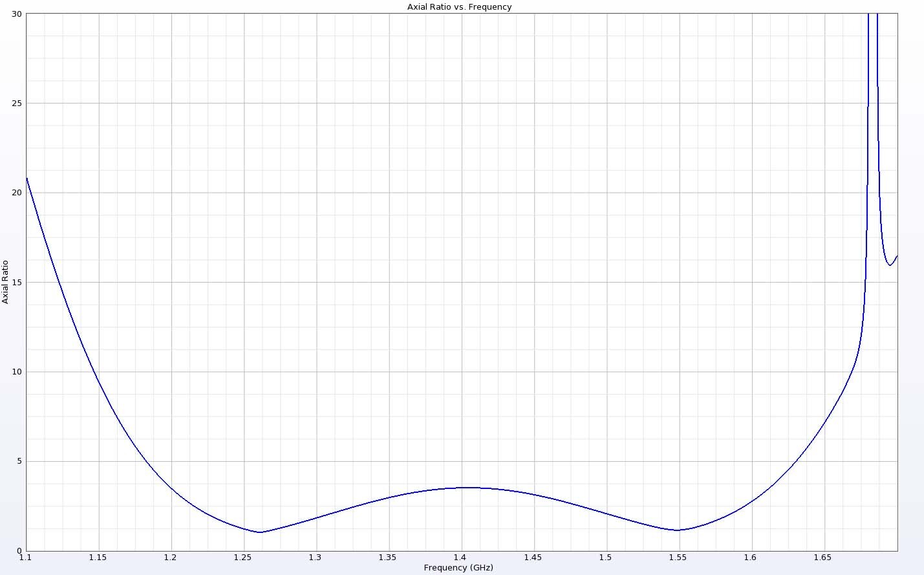Click the y-axis tick value 20

point(17,193)
